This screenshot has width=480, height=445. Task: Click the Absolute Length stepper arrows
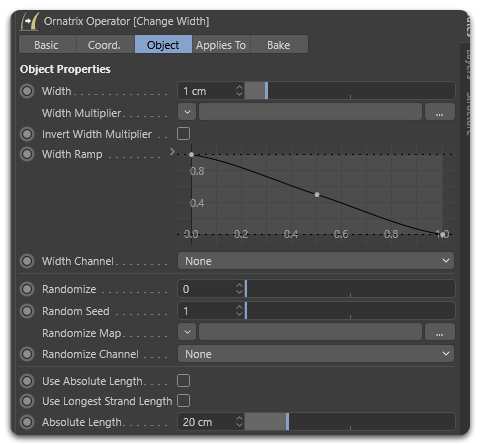click(239, 422)
